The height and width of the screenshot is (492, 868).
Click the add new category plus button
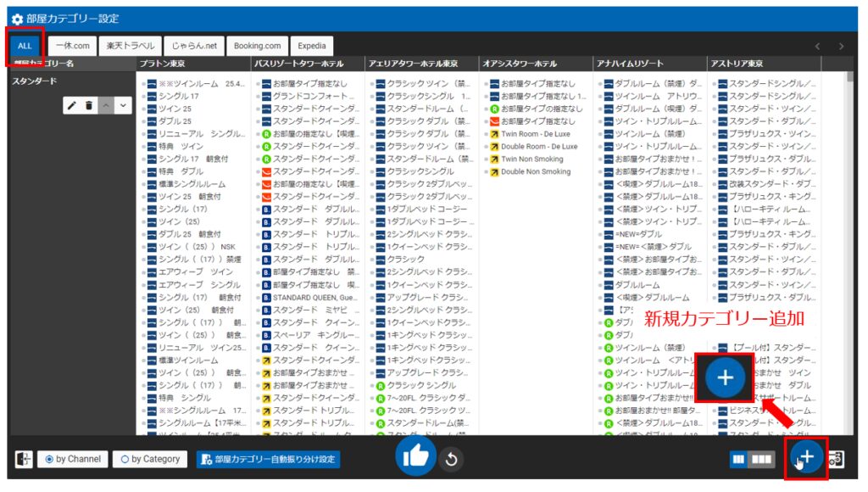tap(806, 458)
